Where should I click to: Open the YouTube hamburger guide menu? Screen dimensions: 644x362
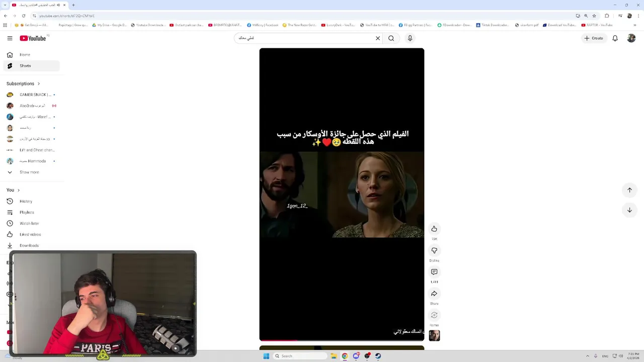pos(10,38)
